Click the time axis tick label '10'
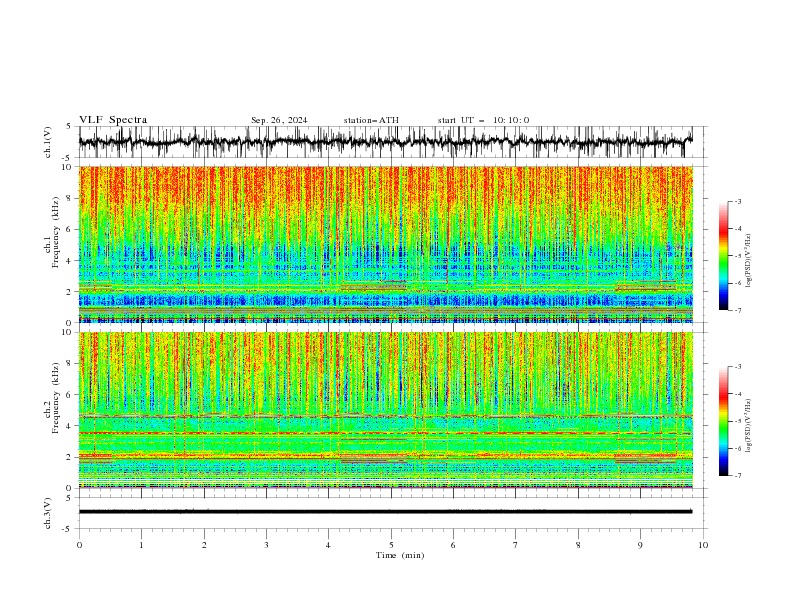792x612 pixels. coord(703,545)
